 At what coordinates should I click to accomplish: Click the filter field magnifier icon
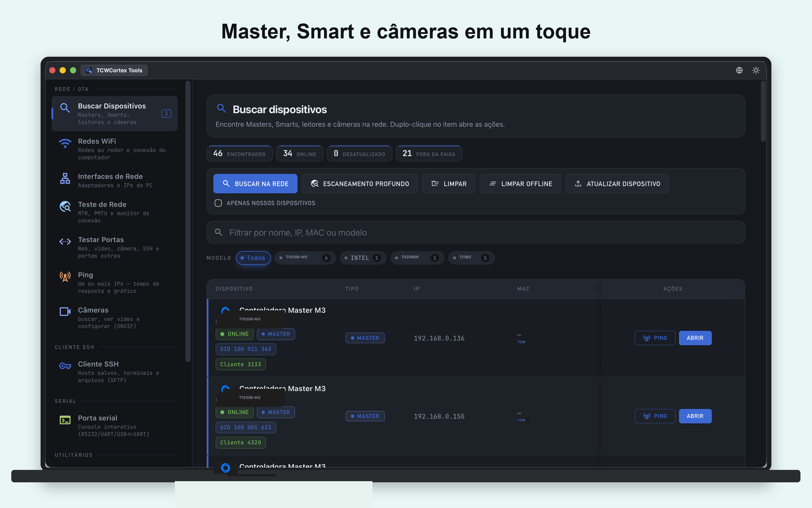pyautogui.click(x=219, y=232)
